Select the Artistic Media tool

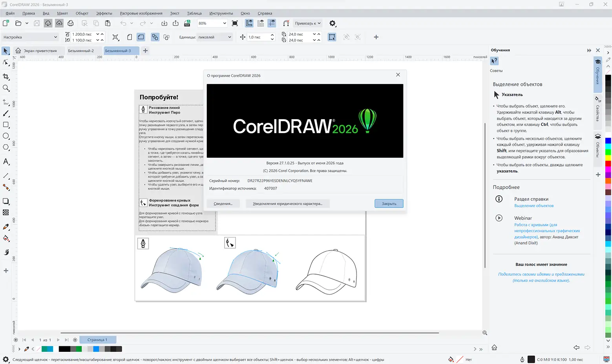[x=6, y=113]
